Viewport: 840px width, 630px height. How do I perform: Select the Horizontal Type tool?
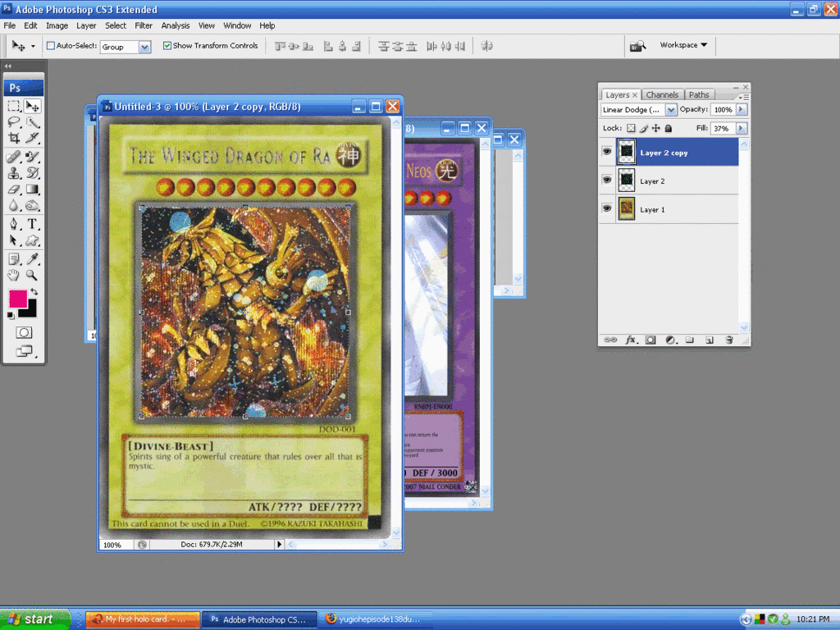point(32,223)
